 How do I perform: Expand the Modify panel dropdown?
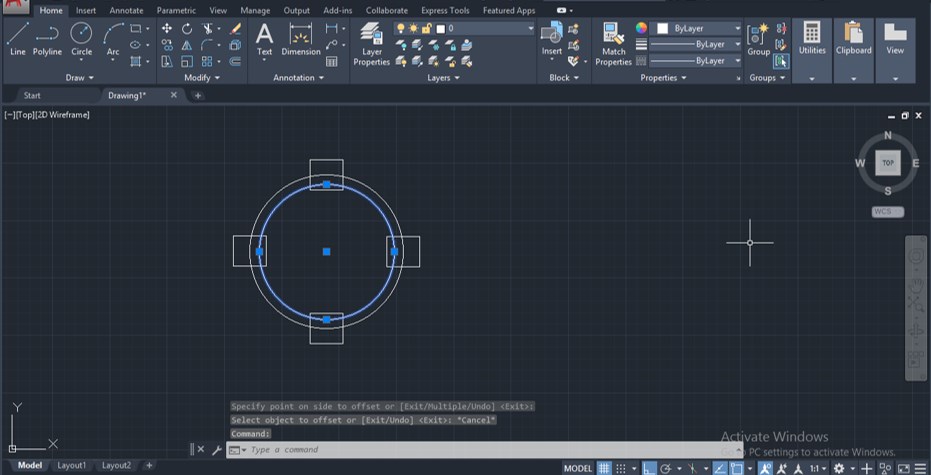tap(203, 77)
